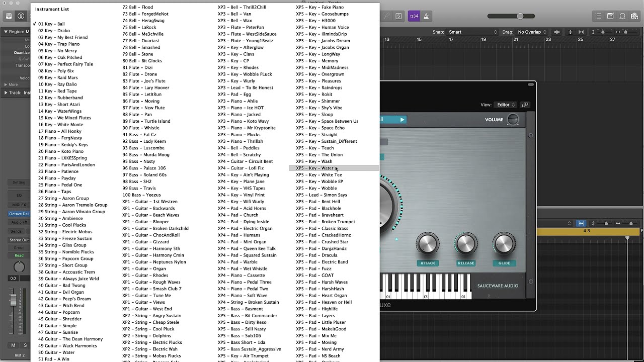The height and width of the screenshot is (362, 644).
Task: Select 100 Bass - Yeezus
Action: [141, 195]
